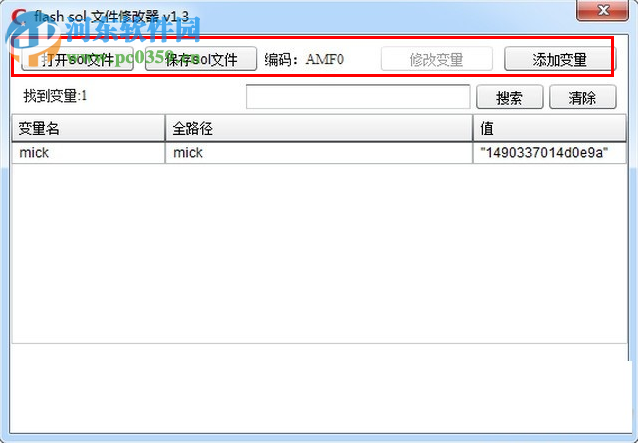The image size is (638, 443).
Task: Focus the variable search input field
Action: 358,97
